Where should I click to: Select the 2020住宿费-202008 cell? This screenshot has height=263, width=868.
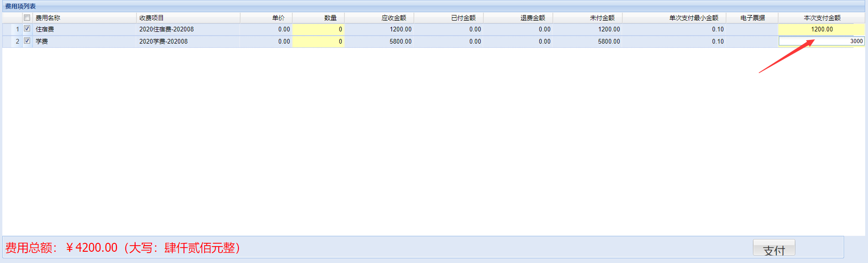click(x=167, y=29)
